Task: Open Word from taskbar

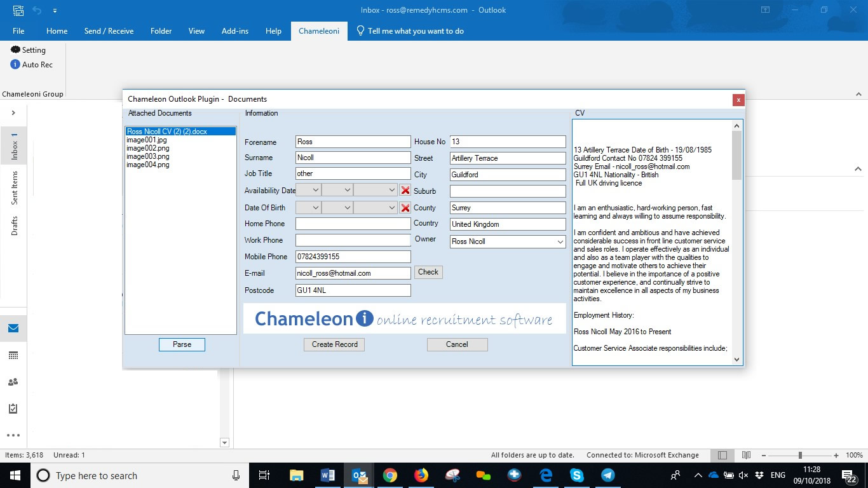Action: point(328,475)
